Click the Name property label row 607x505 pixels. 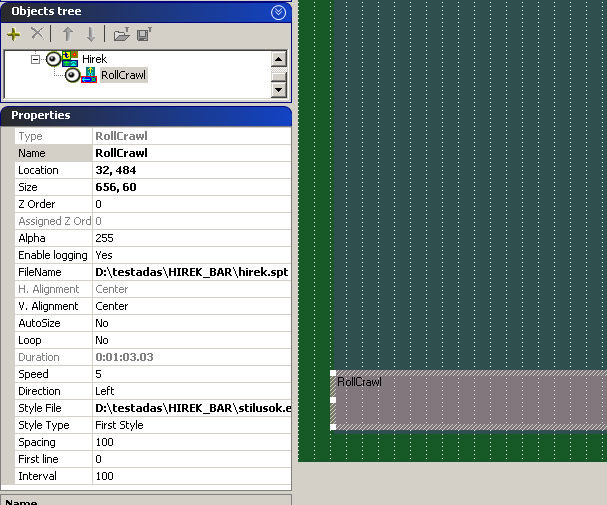click(53, 153)
